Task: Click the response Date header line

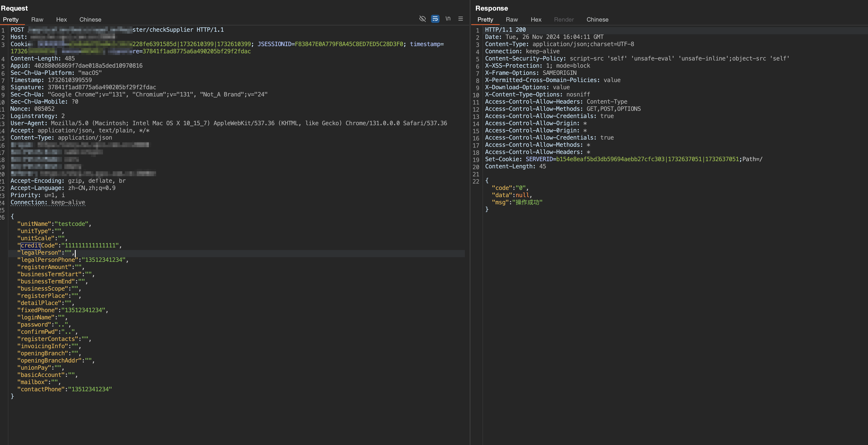Action: [x=545, y=37]
